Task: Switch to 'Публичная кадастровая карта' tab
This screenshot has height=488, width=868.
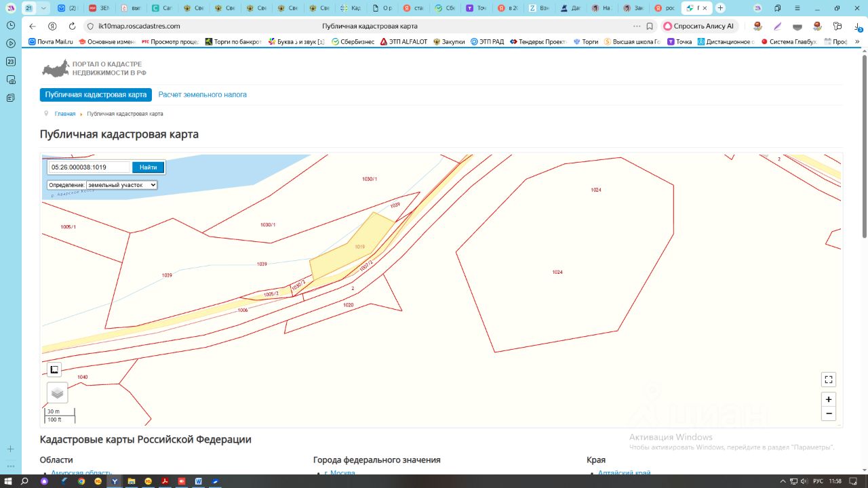Action: [x=96, y=95]
